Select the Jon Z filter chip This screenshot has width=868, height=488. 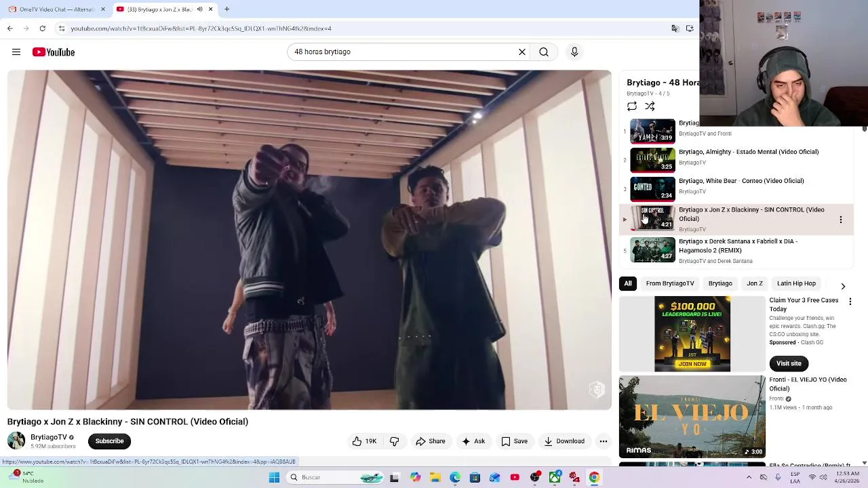click(755, 284)
